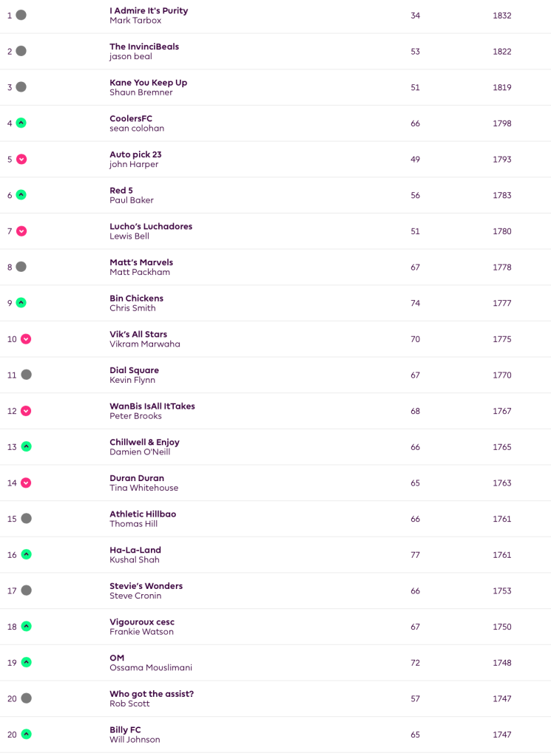
Task: Select the Chillwell & Enjoy team
Action: tap(144, 442)
